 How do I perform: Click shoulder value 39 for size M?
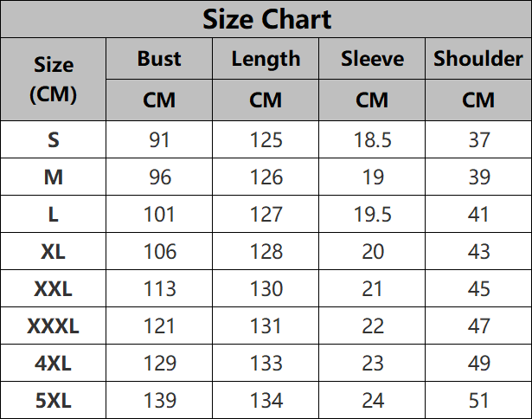point(479,177)
